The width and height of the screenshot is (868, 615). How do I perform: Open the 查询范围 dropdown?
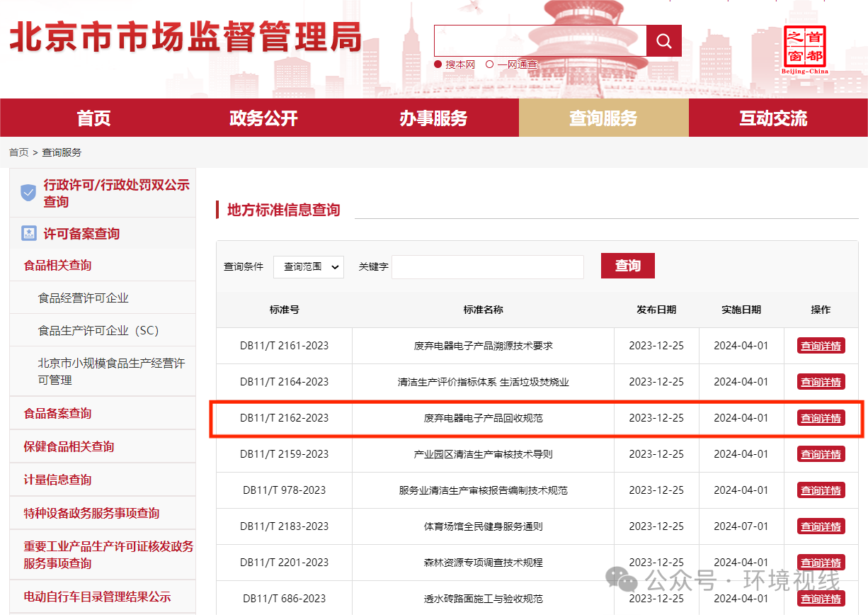tap(309, 266)
